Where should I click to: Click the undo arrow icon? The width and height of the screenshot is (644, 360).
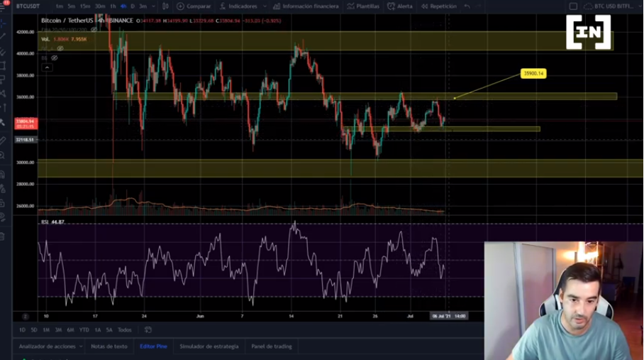pos(467,6)
